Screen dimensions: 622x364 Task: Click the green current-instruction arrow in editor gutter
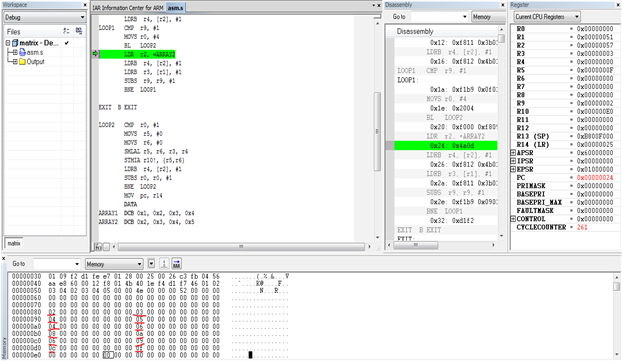tap(95, 54)
